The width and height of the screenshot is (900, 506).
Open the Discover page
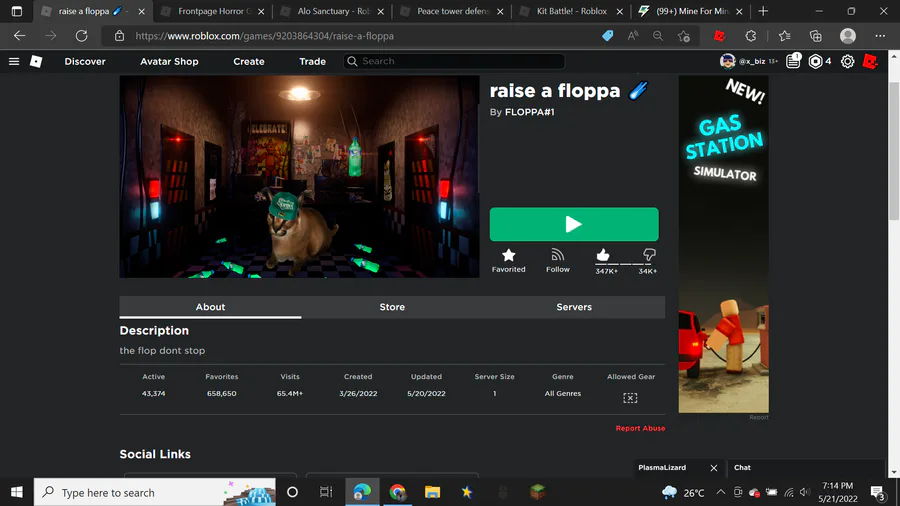(85, 61)
